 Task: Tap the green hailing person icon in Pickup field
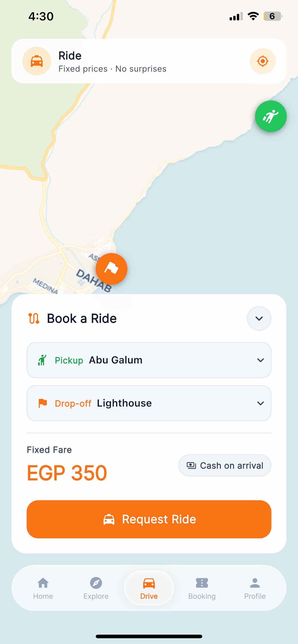point(42,360)
